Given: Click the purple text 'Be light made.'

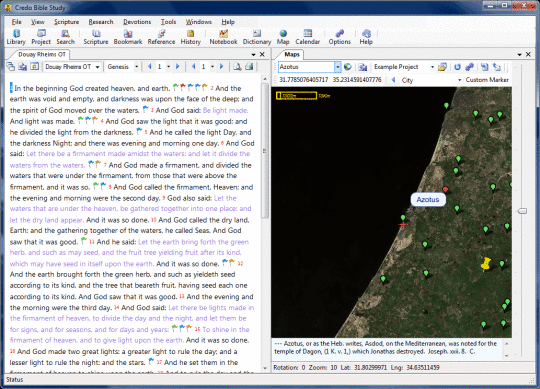Looking at the screenshot, I should point(225,111).
